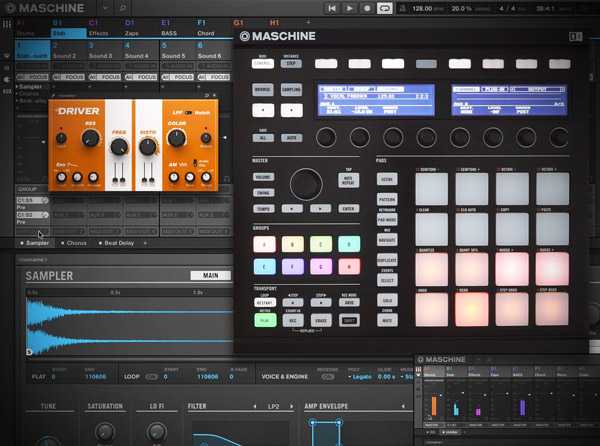Click the page-left arrow button on controller

point(263,110)
